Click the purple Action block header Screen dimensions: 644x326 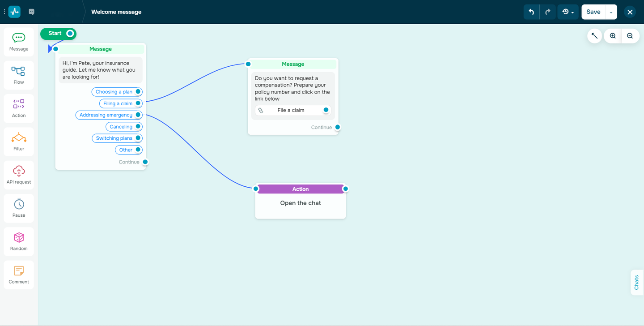301,189
